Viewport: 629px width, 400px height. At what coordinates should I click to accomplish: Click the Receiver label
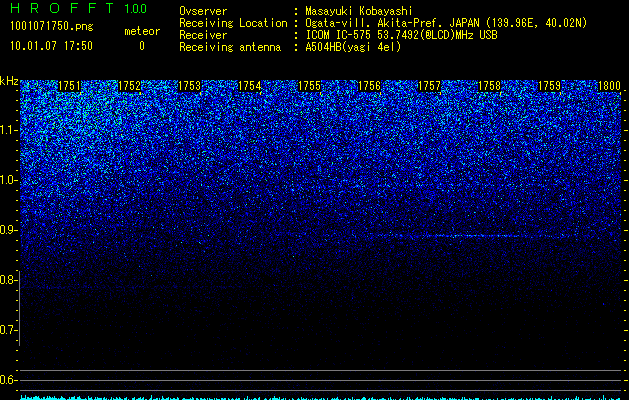(x=203, y=35)
